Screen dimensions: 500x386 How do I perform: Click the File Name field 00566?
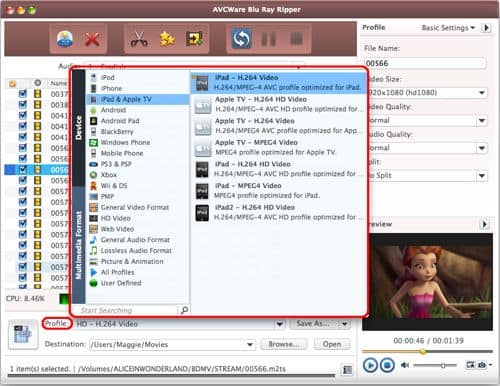pos(425,63)
